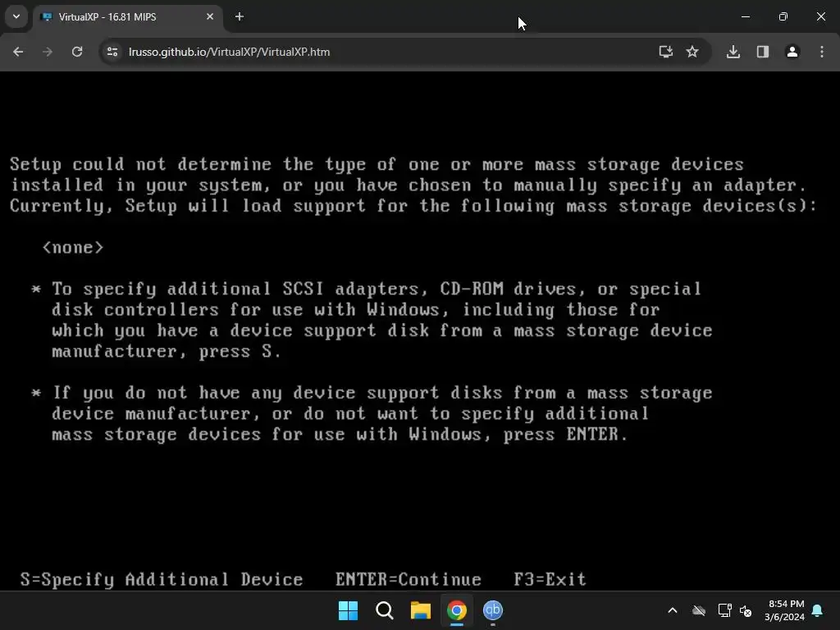This screenshot has width=840, height=630.
Task: Open the clock showing 8:54 PM
Action: (x=785, y=610)
